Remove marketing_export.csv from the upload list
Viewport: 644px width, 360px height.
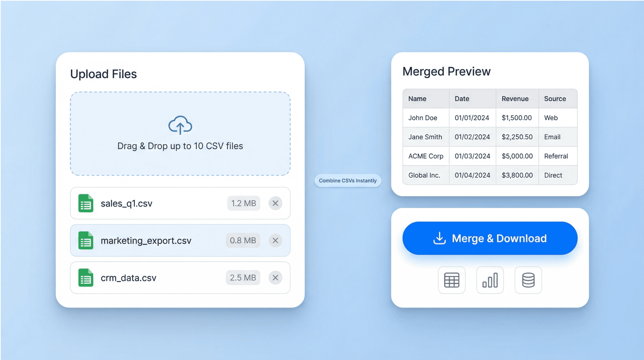tap(275, 241)
